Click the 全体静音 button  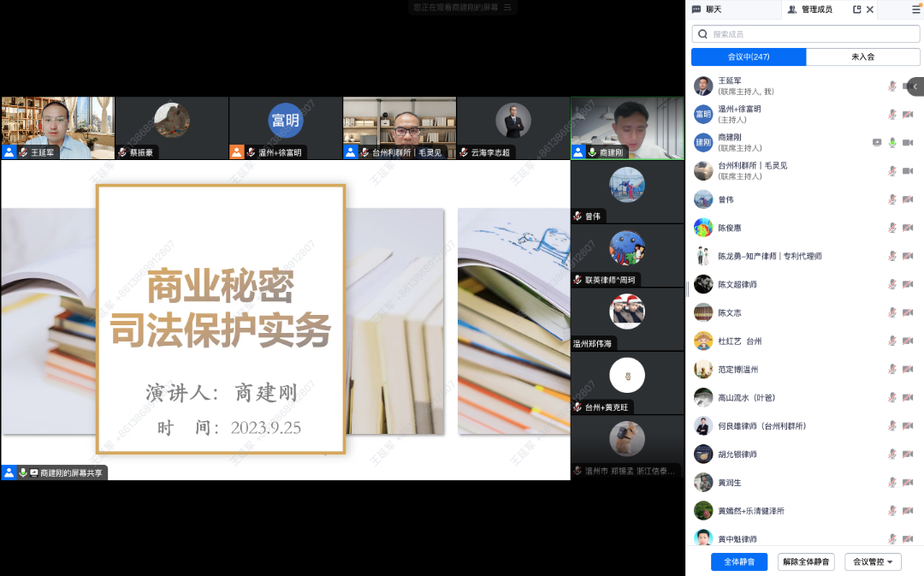point(739,562)
